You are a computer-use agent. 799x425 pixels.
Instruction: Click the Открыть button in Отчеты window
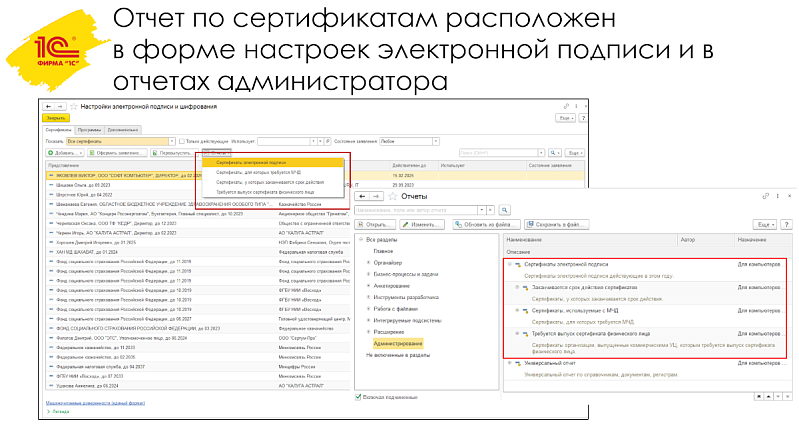[375, 224]
